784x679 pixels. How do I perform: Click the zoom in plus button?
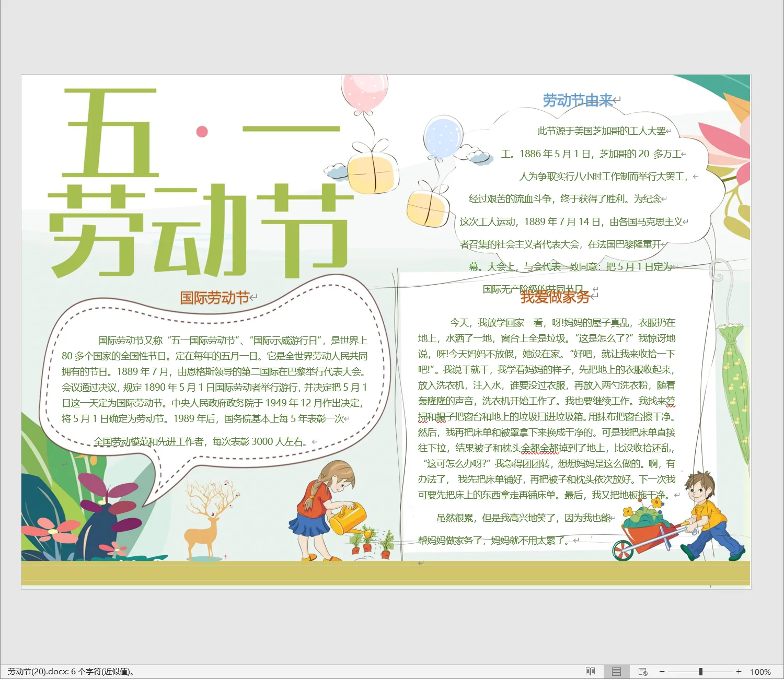[x=739, y=672]
